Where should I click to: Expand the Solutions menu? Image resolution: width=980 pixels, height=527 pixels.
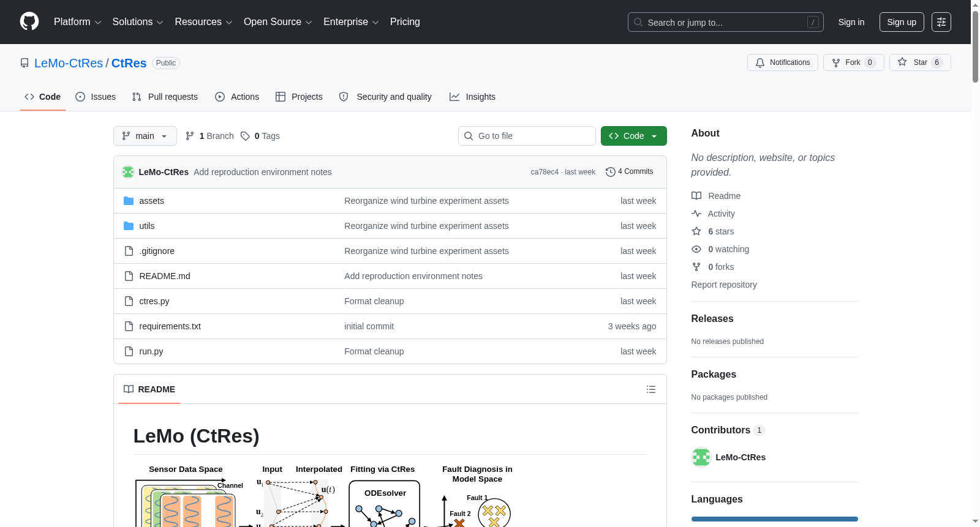pyautogui.click(x=138, y=22)
